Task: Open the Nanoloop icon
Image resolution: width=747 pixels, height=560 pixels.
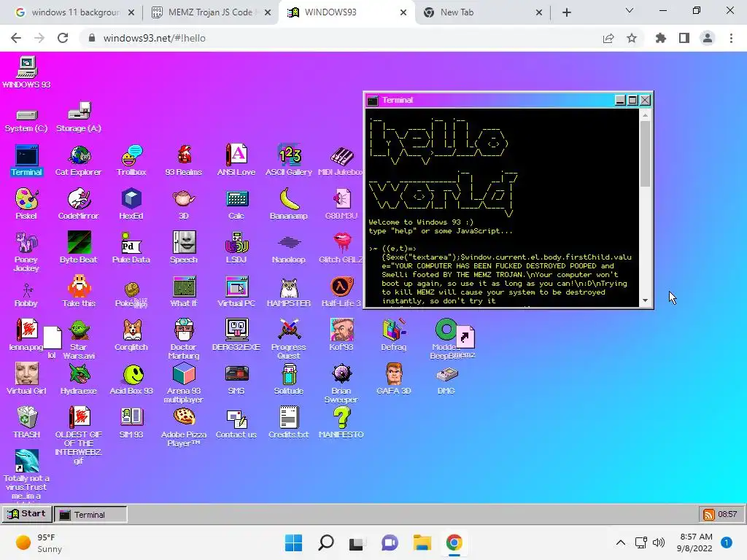Action: tap(289, 248)
